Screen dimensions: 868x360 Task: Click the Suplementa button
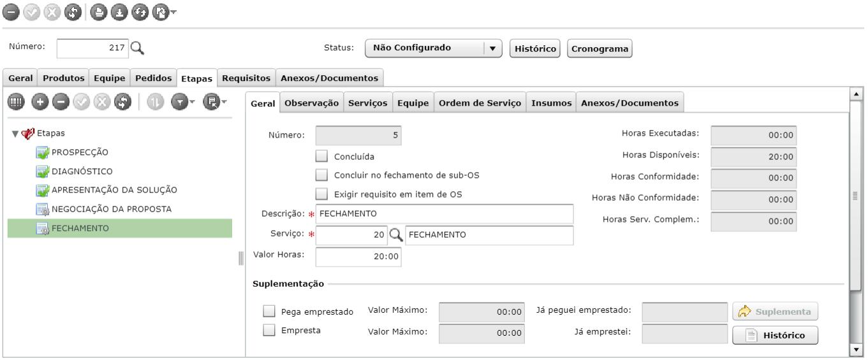coord(776,312)
